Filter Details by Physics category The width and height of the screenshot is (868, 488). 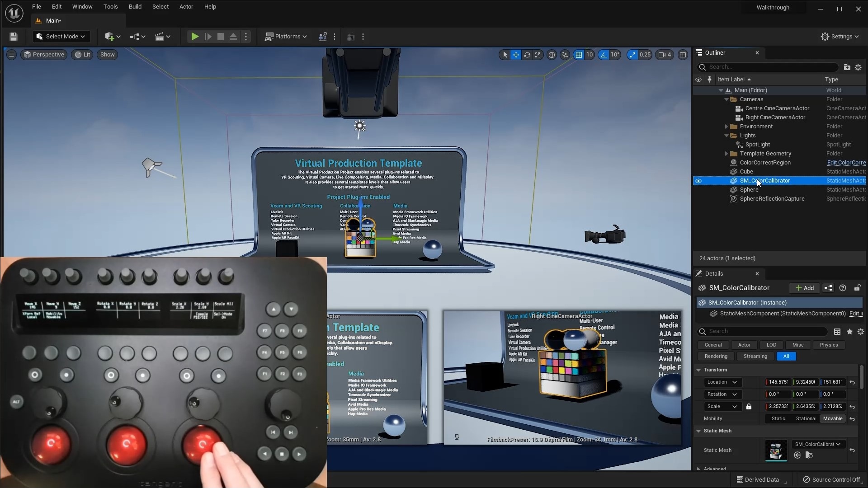829,345
